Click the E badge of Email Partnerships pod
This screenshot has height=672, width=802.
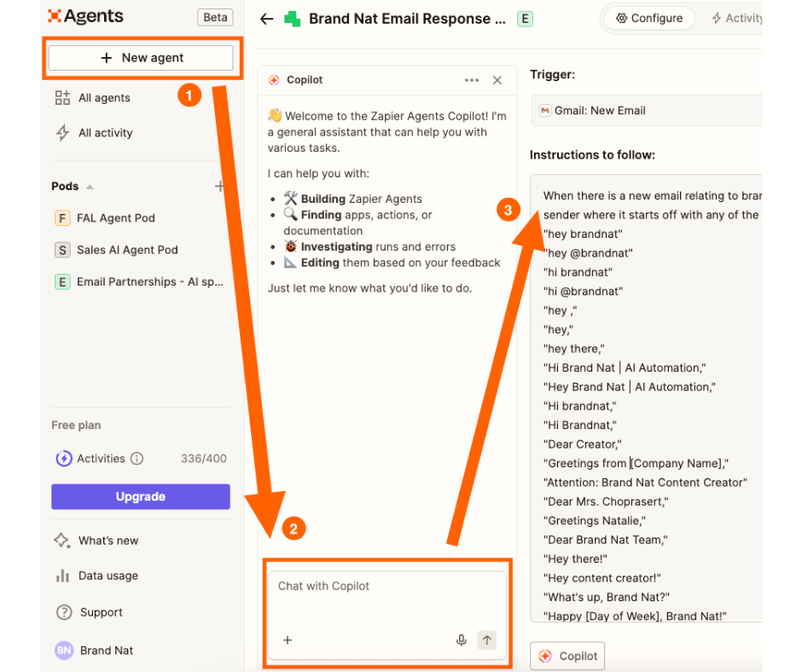pyautogui.click(x=62, y=281)
